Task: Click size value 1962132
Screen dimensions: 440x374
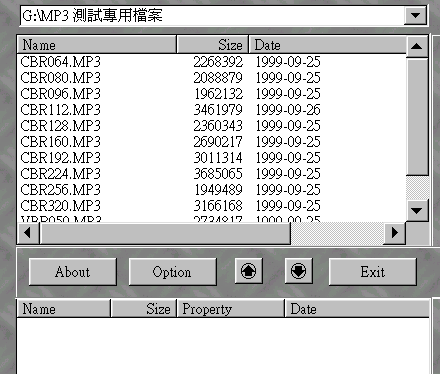Action: (219, 94)
